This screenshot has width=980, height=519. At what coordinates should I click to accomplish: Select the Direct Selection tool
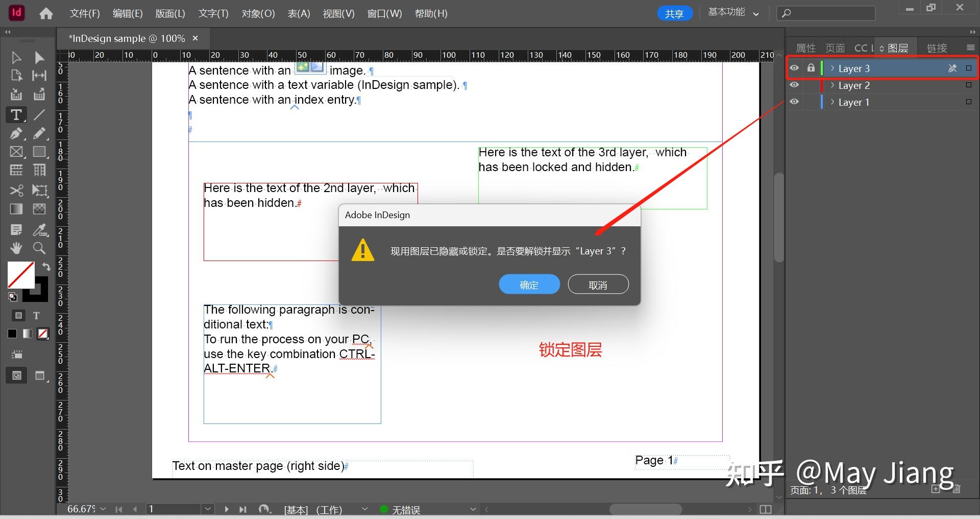click(x=39, y=57)
